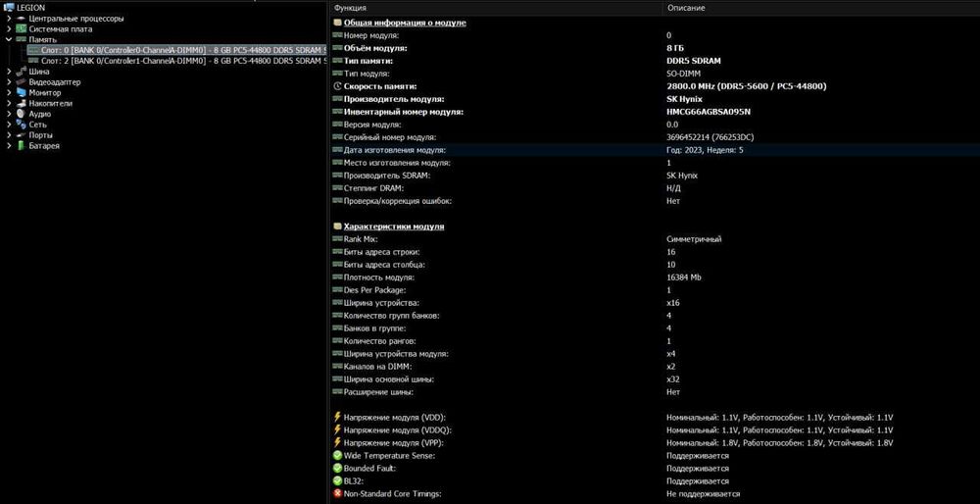Click the Монитор display icon
The image size is (980, 504).
pyautogui.click(x=21, y=92)
